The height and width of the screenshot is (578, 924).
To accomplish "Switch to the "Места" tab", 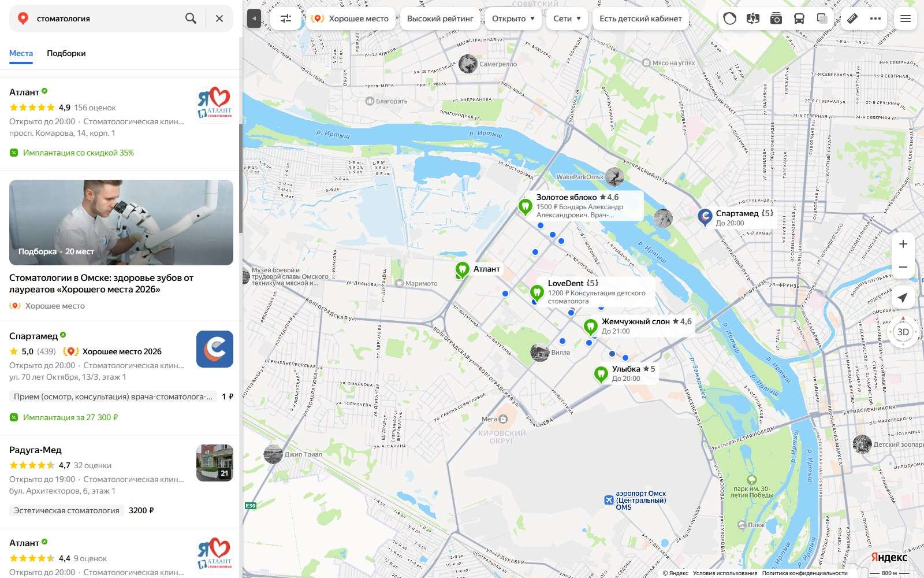I will click(21, 53).
